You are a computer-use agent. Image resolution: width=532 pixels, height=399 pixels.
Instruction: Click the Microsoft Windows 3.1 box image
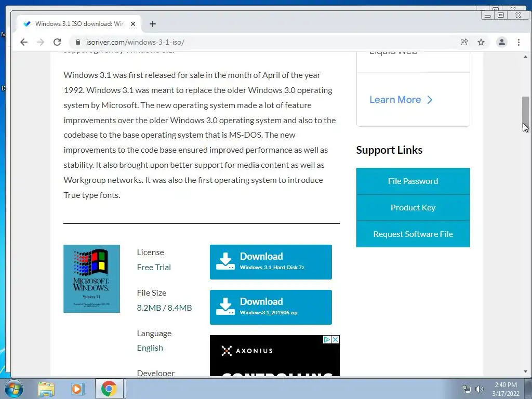[x=91, y=278]
